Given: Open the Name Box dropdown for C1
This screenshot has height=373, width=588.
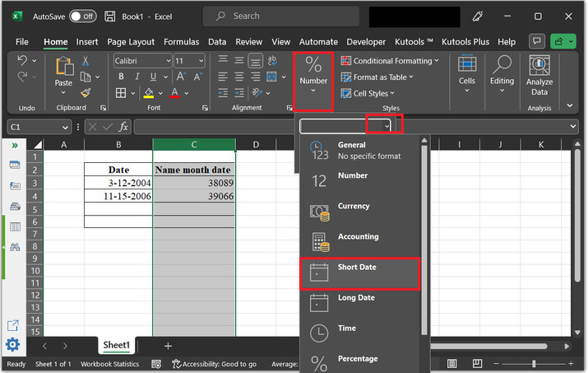Looking at the screenshot, I should pyautogui.click(x=65, y=127).
